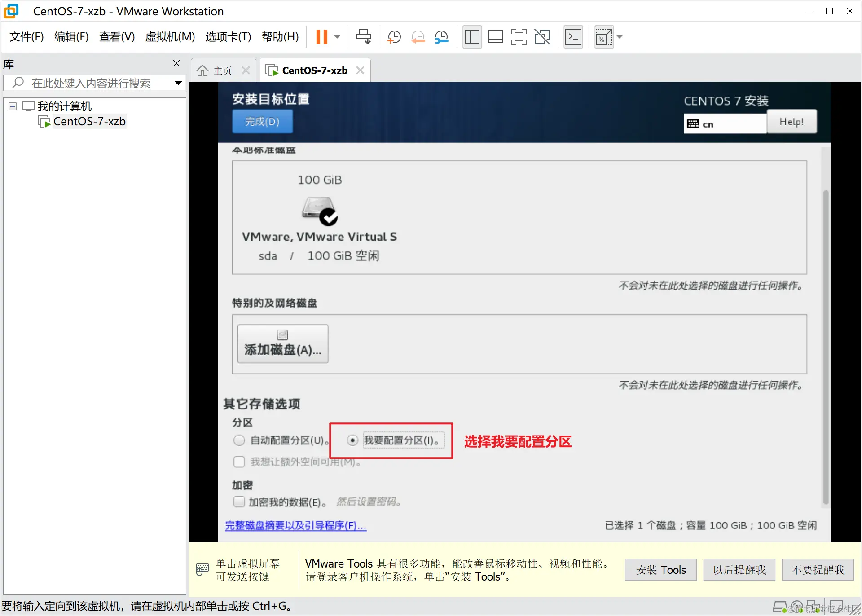Click the 安装目标位置 heading

click(x=271, y=99)
